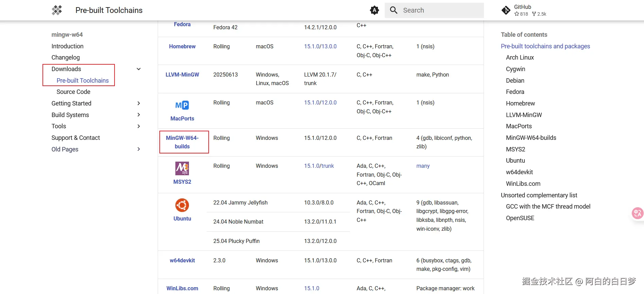
Task: Click the Ubuntu logo icon
Action: [182, 205]
